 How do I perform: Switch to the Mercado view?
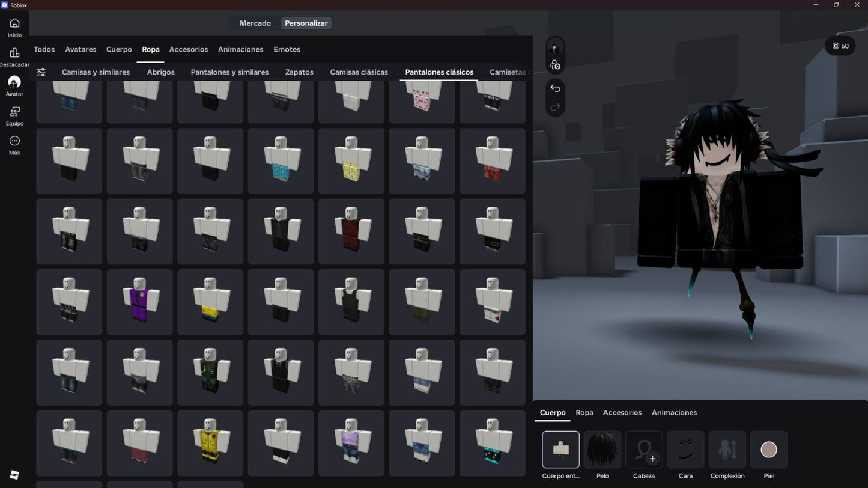(255, 23)
